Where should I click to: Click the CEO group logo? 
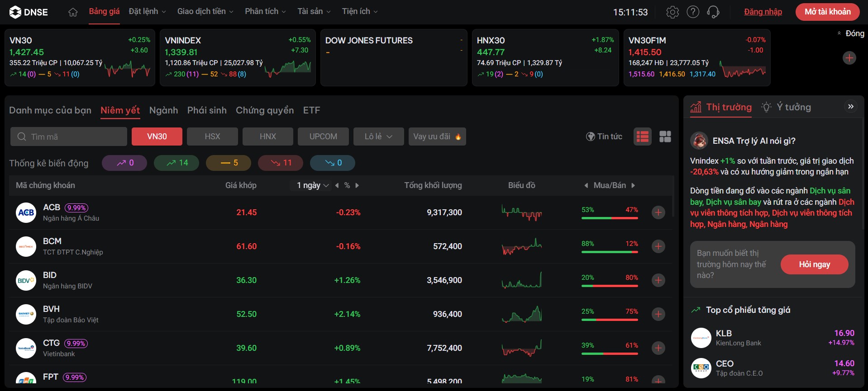click(x=701, y=368)
